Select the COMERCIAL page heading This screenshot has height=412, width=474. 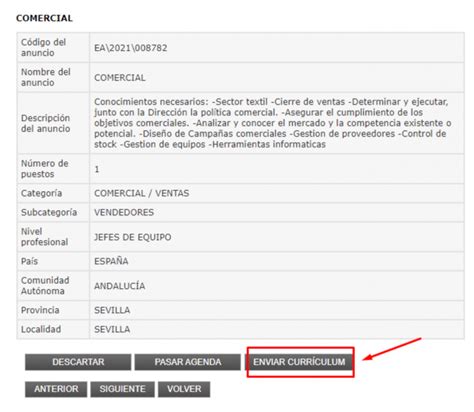pyautogui.click(x=44, y=18)
